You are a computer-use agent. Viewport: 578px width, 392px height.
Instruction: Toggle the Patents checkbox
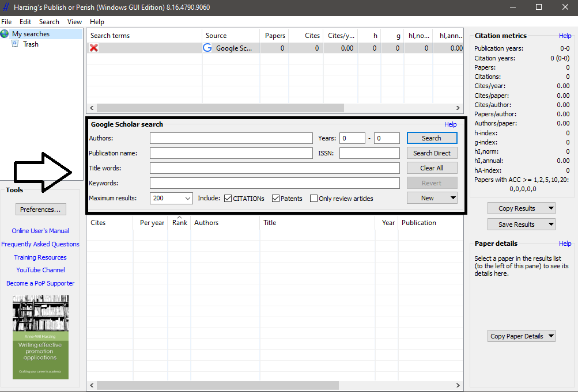275,199
